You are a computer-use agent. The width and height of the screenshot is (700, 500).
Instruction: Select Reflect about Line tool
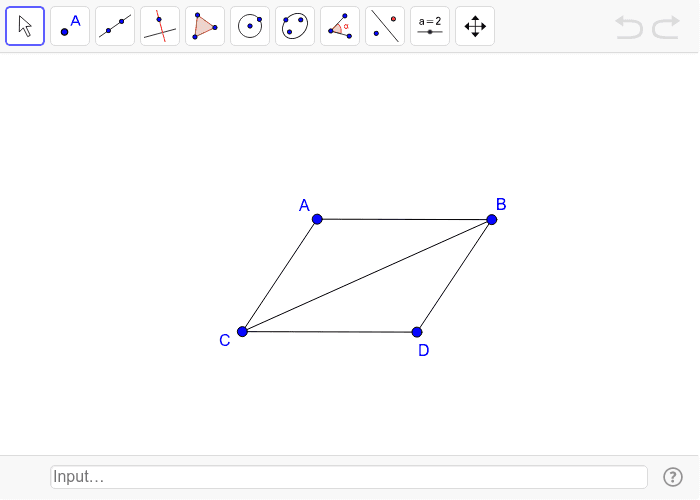pos(385,26)
